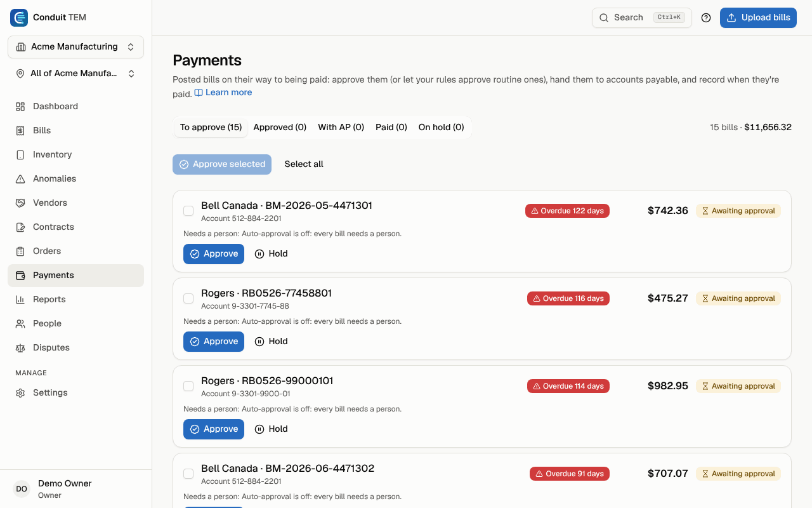Open Contracts sidebar icon
The image size is (812, 508).
point(20,227)
